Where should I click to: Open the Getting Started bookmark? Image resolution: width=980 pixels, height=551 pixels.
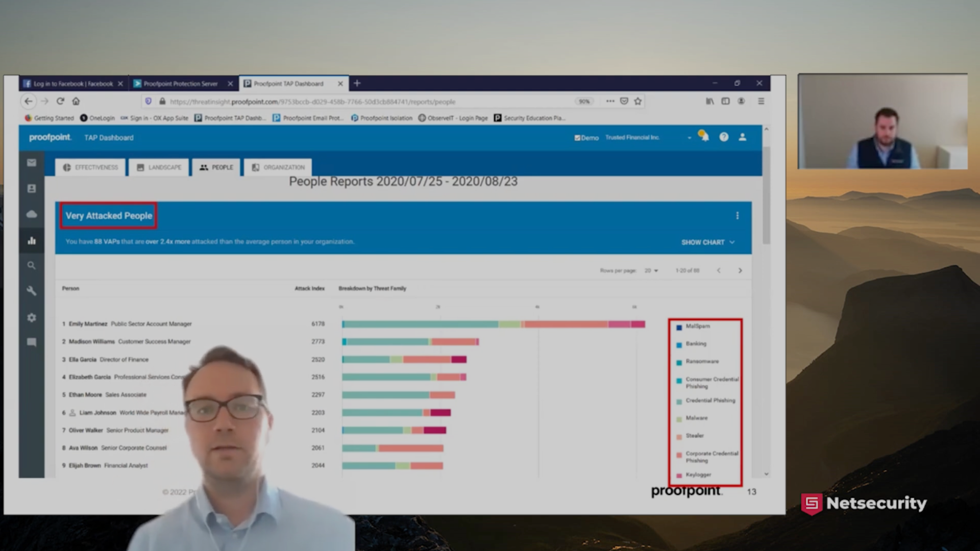(x=50, y=118)
